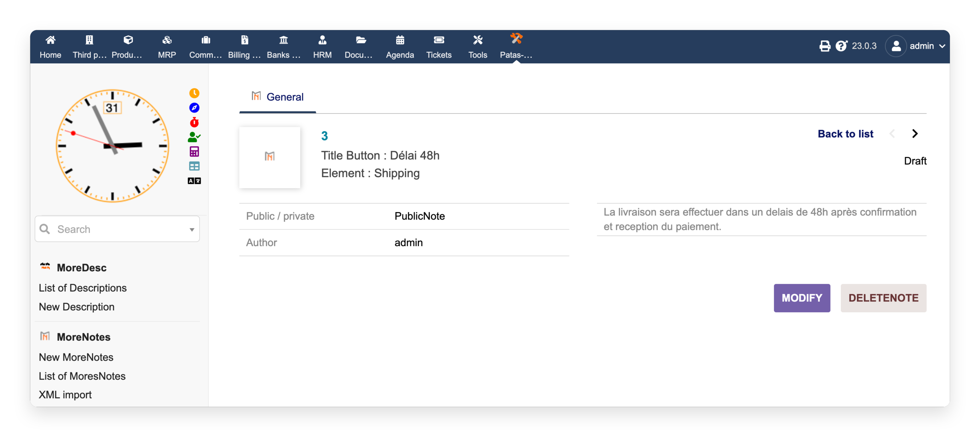Click the Draft status label
The image size is (980, 437).
point(915,161)
